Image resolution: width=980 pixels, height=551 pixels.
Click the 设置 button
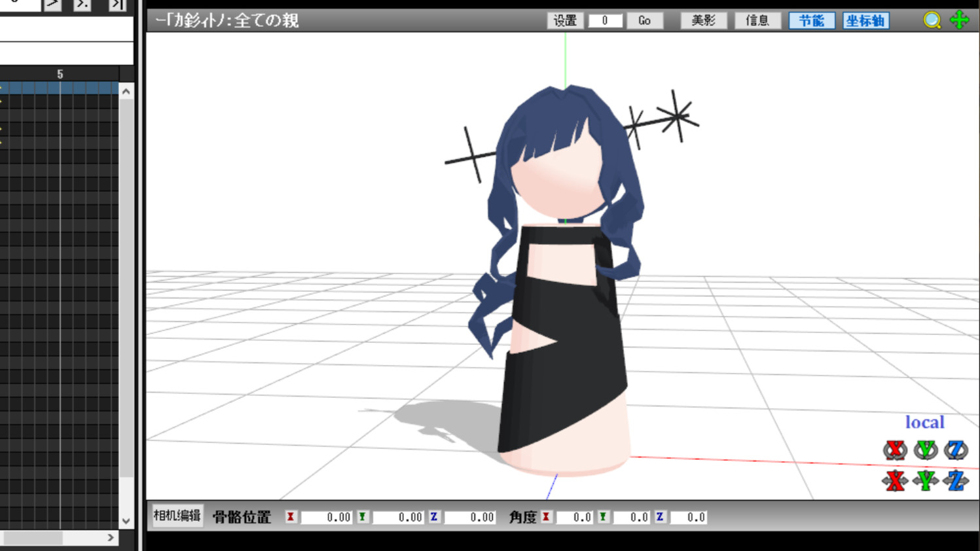pyautogui.click(x=564, y=21)
